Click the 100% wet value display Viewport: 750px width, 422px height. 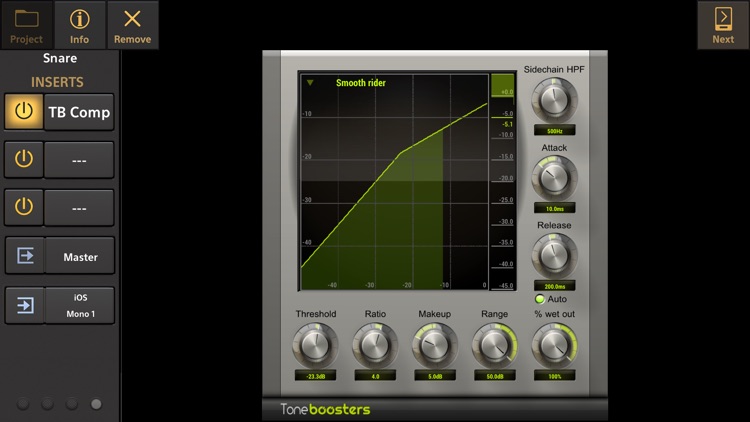point(554,376)
